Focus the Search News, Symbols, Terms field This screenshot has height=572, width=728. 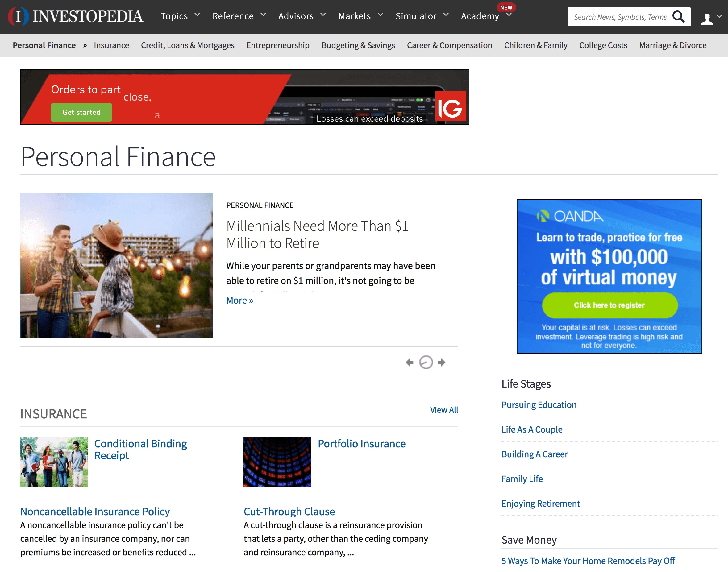click(619, 17)
